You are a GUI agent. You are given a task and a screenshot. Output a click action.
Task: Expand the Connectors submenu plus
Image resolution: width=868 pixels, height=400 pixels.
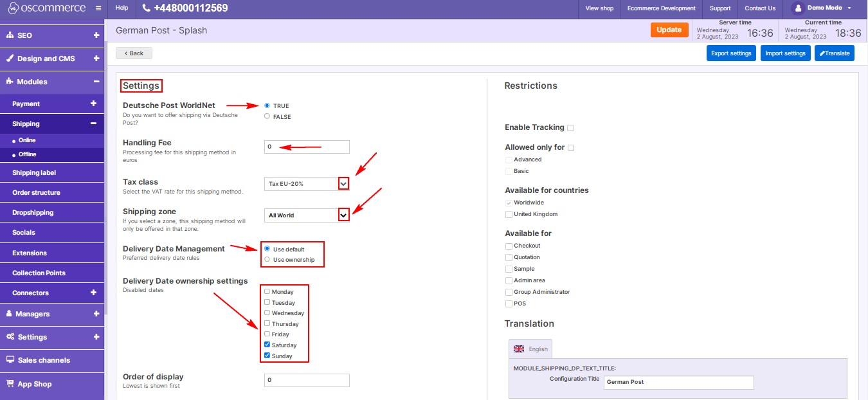click(x=93, y=293)
